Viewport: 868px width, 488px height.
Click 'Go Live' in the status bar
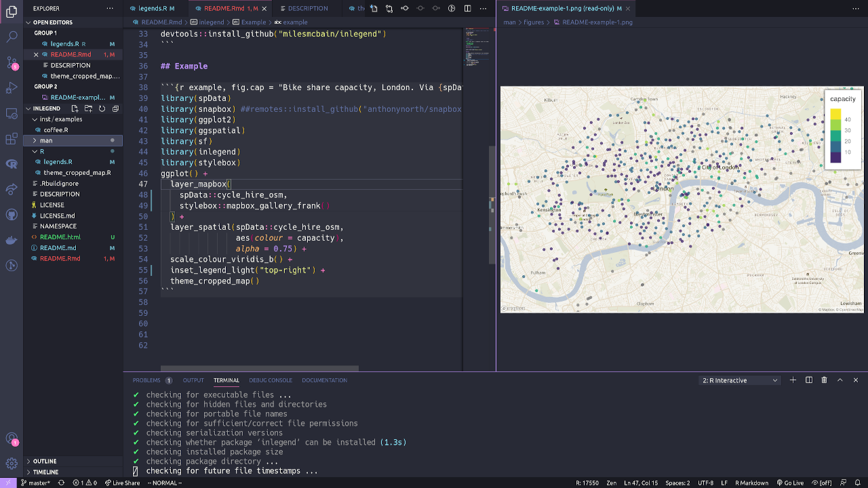pos(791,483)
